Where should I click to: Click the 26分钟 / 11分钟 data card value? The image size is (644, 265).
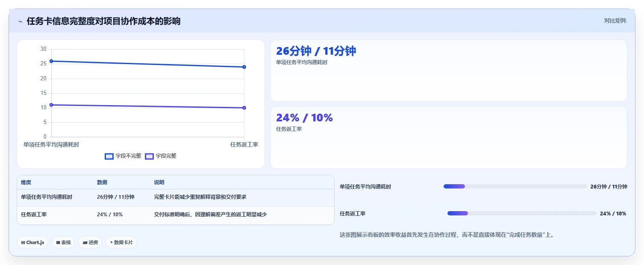click(316, 51)
